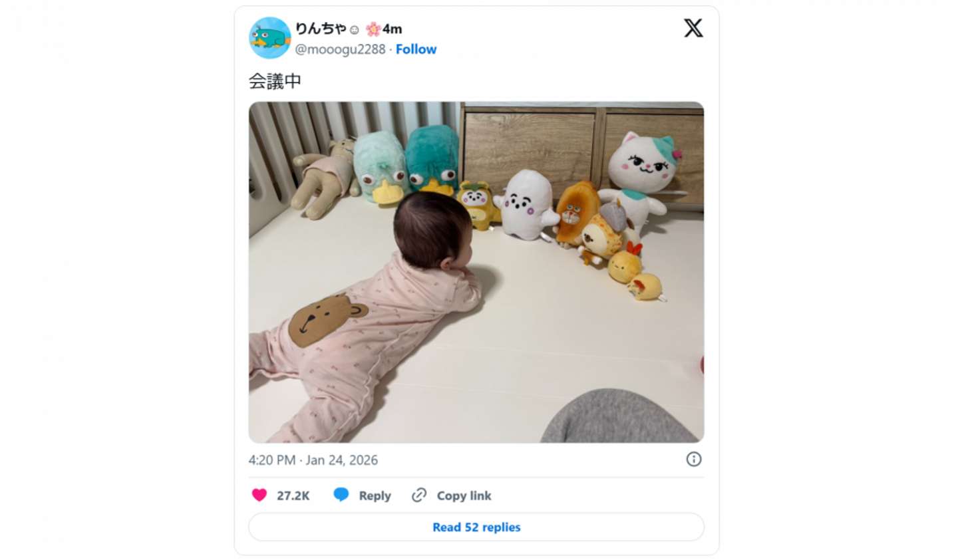Click the chain copy link icon

pos(418,495)
